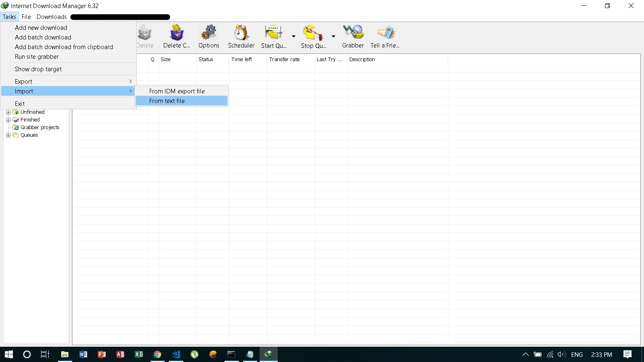This screenshot has width=644, height=362.
Task: Open the Downloads menu
Action: pos(51,16)
